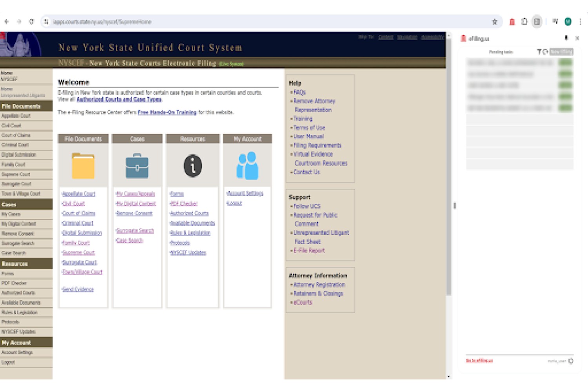Image resolution: width=588 pixels, height=392 pixels.
Task: Click the New filing button in side panel
Action: (x=561, y=52)
